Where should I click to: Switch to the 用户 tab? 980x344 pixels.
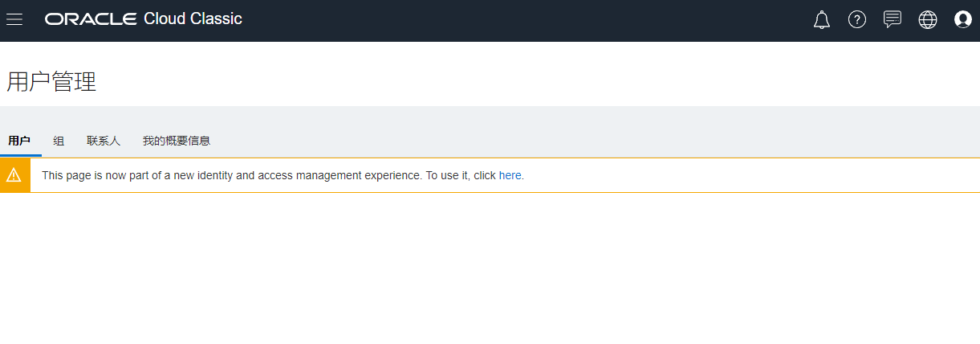tap(19, 141)
